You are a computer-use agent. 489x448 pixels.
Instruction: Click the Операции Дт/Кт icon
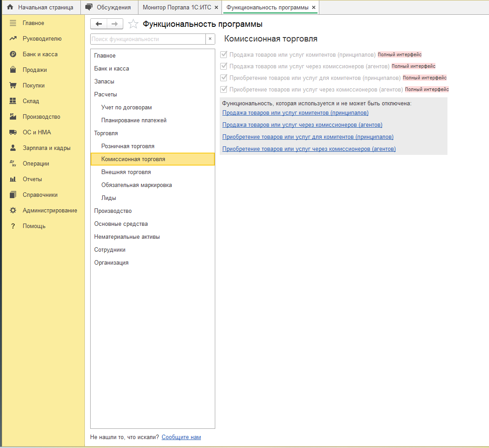(13, 163)
